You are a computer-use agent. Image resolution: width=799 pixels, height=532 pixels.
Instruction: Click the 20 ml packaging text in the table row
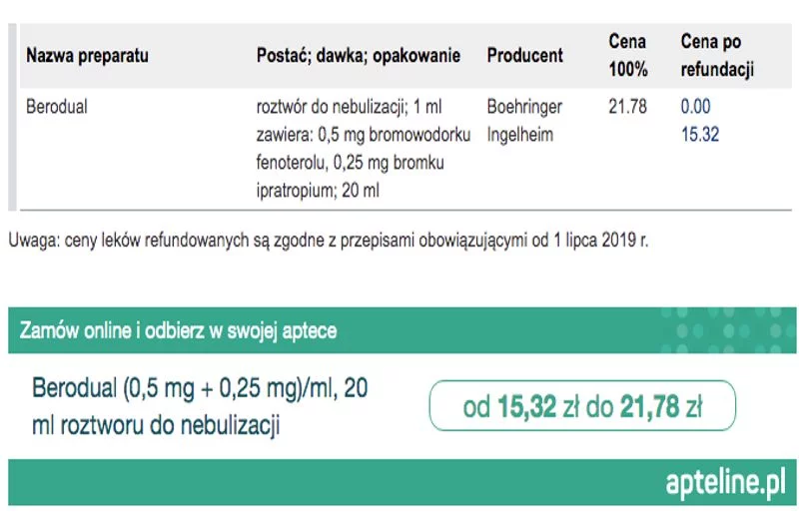(361, 191)
